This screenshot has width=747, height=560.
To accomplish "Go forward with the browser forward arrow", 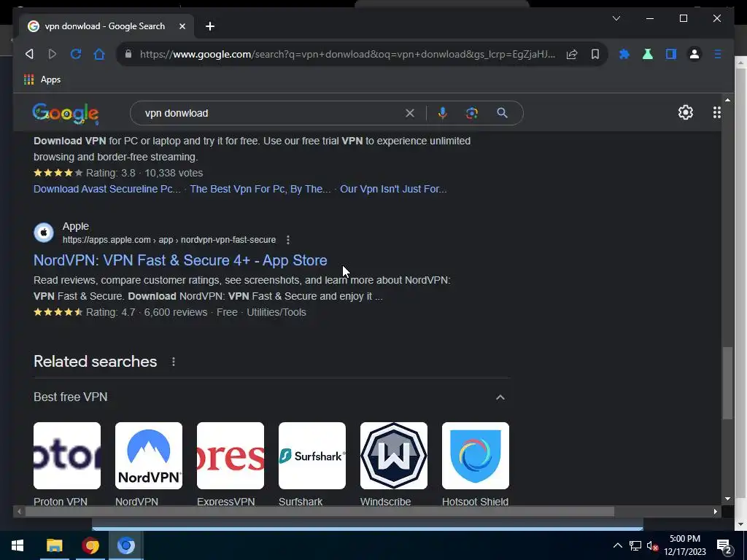I will click(x=53, y=54).
